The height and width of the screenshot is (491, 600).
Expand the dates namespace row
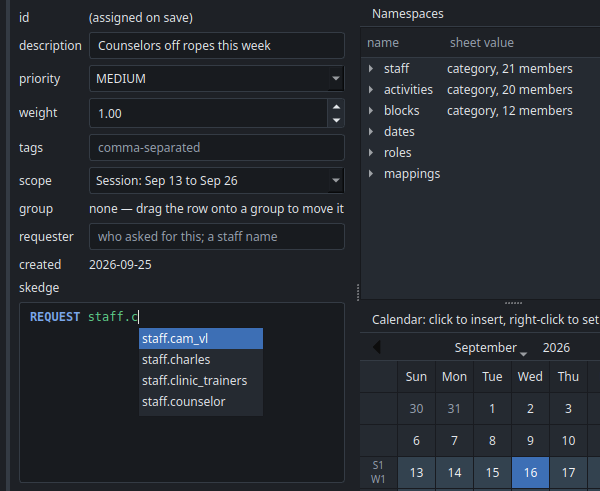coord(371,132)
